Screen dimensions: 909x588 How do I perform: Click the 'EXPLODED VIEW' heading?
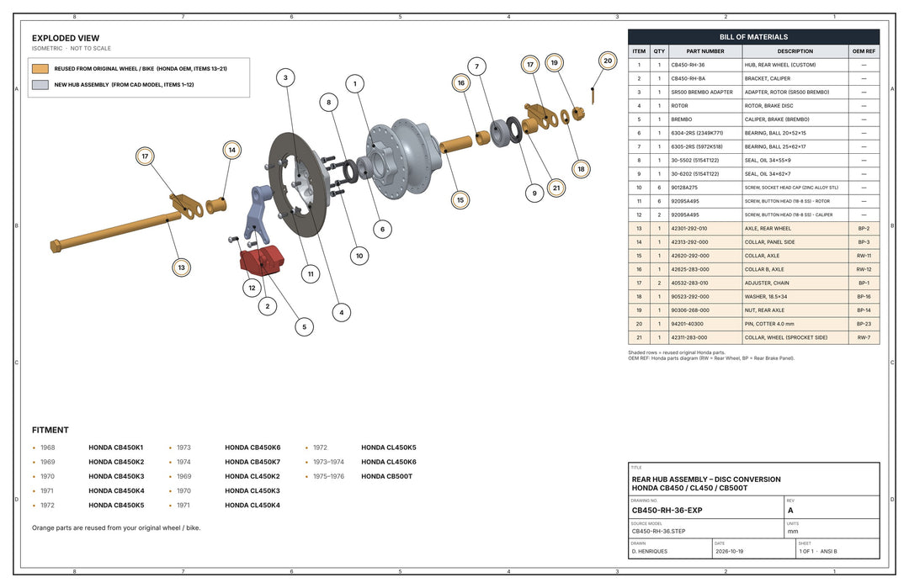coord(66,38)
